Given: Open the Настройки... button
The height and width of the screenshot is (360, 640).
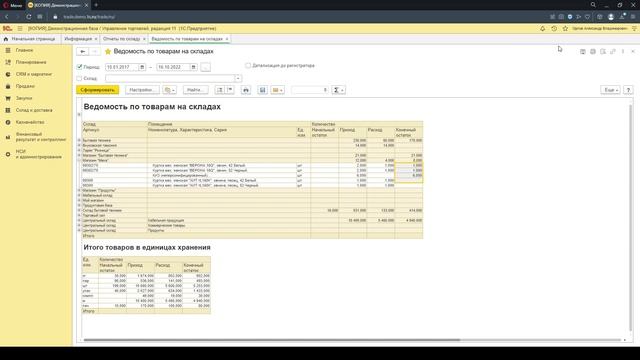Looking at the screenshot, I should point(142,90).
